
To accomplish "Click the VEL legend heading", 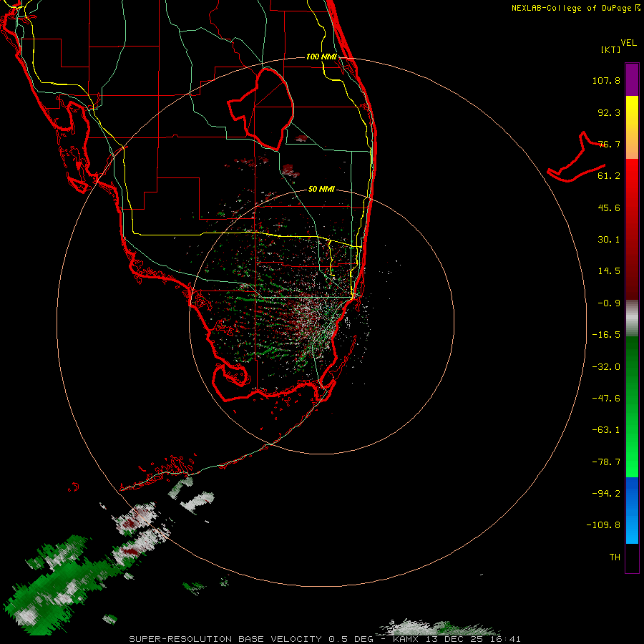I will [628, 43].
